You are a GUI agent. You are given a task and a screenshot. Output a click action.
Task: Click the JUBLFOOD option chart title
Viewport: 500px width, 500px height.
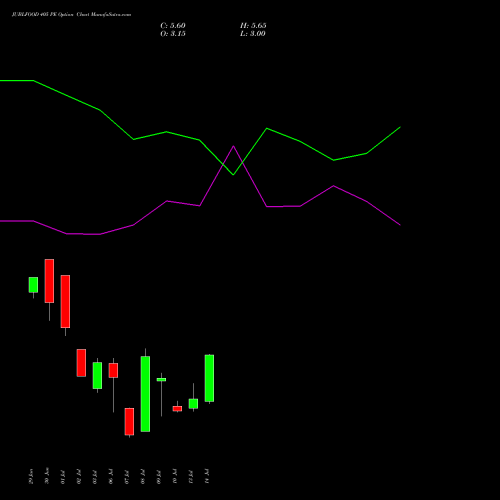click(71, 14)
